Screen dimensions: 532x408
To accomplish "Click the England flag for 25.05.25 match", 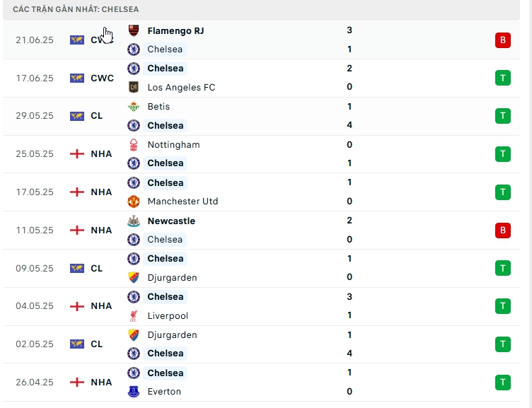I will click(x=77, y=153).
